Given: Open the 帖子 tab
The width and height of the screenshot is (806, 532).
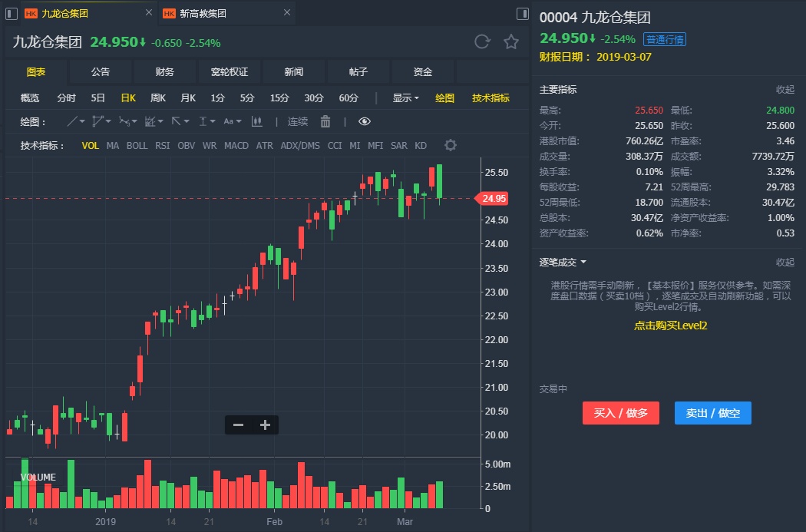Looking at the screenshot, I should point(358,72).
